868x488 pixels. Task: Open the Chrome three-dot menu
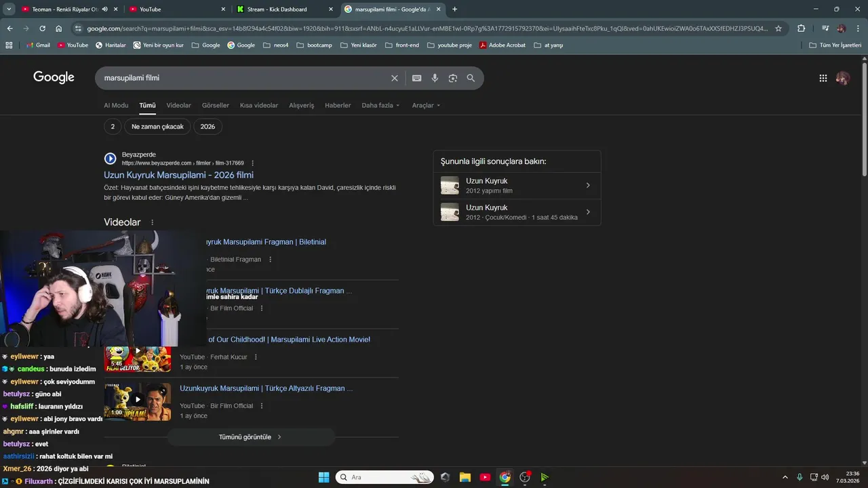(x=857, y=28)
